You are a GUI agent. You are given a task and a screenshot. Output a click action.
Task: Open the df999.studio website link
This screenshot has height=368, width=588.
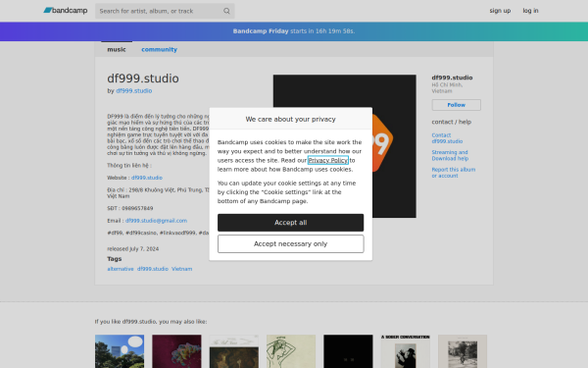pyautogui.click(x=147, y=178)
